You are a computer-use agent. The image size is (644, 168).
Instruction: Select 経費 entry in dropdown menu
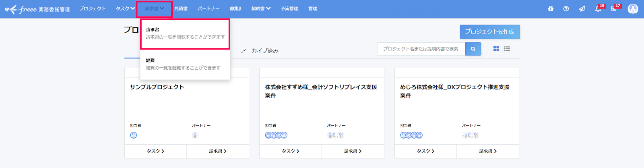185,64
